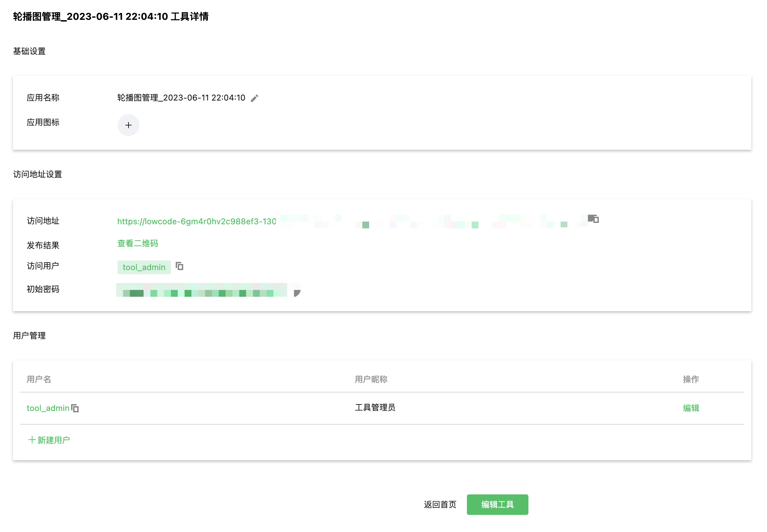
Task: Click the blurred 初始密码 value
Action: (202, 290)
